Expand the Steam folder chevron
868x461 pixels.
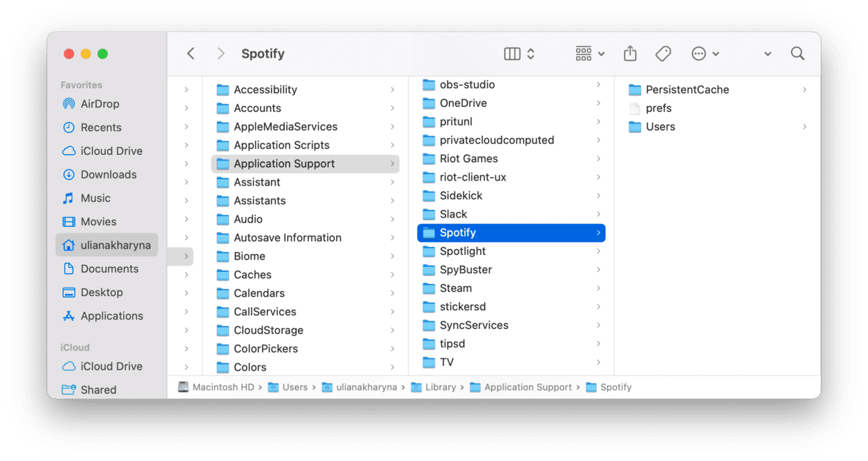coord(598,288)
